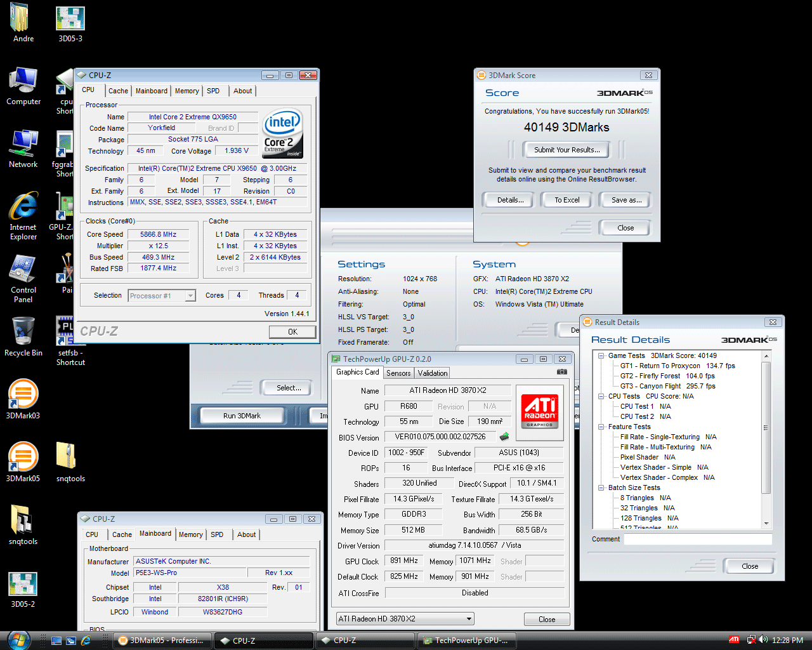Switch to Validation tab in GPU-Z
This screenshot has height=650, width=812.
click(433, 373)
